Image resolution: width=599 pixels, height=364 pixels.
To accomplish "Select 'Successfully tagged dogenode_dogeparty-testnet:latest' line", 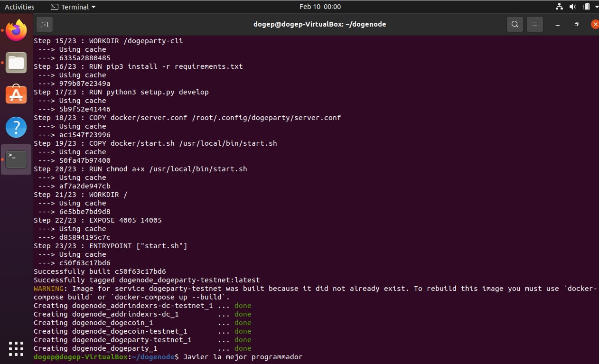I will click(x=147, y=280).
